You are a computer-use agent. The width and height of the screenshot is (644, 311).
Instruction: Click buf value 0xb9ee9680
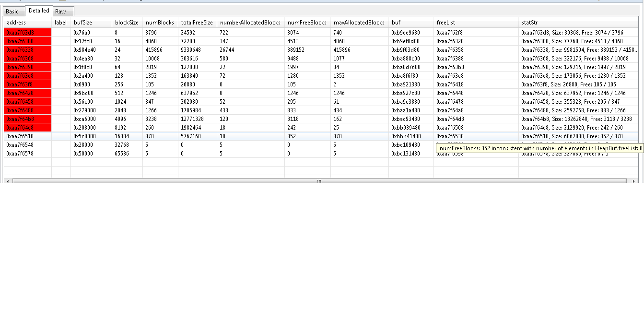406,33
